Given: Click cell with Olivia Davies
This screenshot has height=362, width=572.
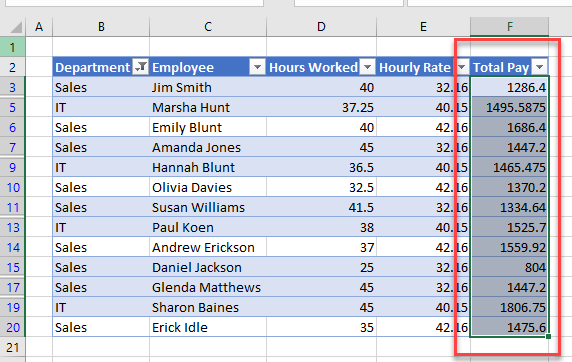Looking at the screenshot, I should click(x=208, y=187).
